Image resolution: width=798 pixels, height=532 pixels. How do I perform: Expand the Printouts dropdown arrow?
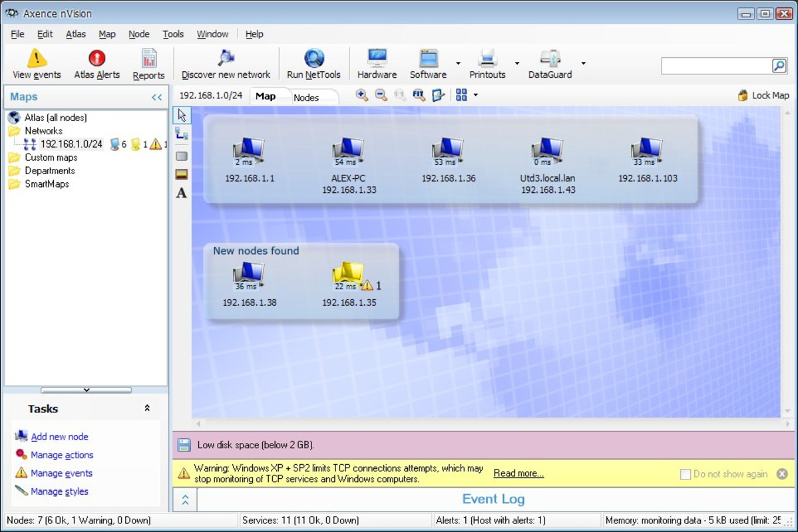click(517, 63)
